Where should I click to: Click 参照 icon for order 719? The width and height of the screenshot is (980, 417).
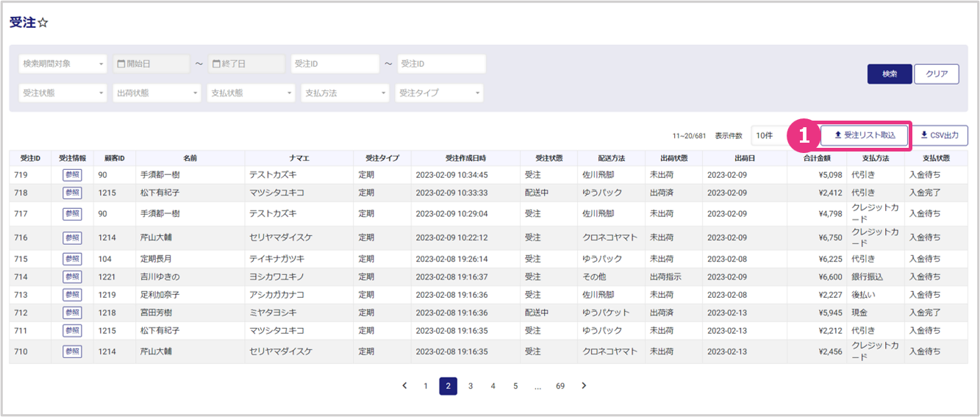point(72,175)
